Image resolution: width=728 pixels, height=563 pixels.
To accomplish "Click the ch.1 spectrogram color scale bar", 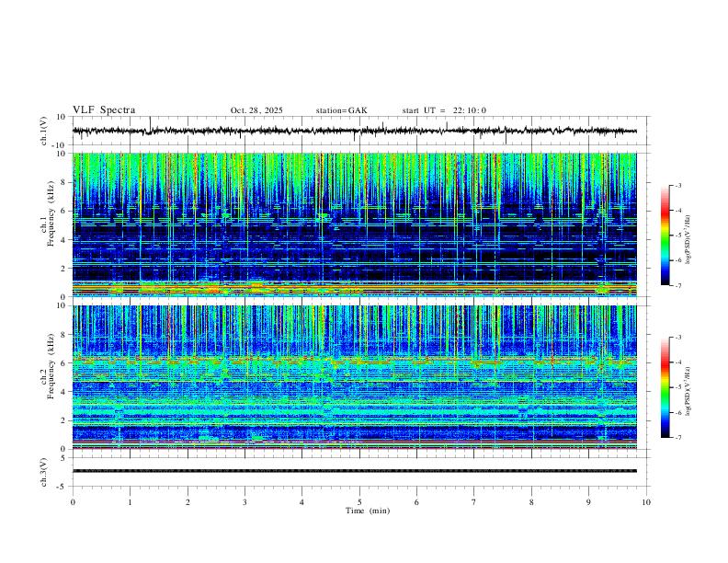I will [x=665, y=236].
